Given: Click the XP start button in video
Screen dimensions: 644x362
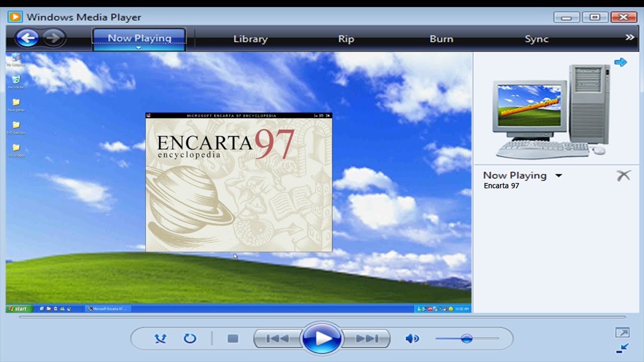Looking at the screenshot, I should [x=19, y=309].
